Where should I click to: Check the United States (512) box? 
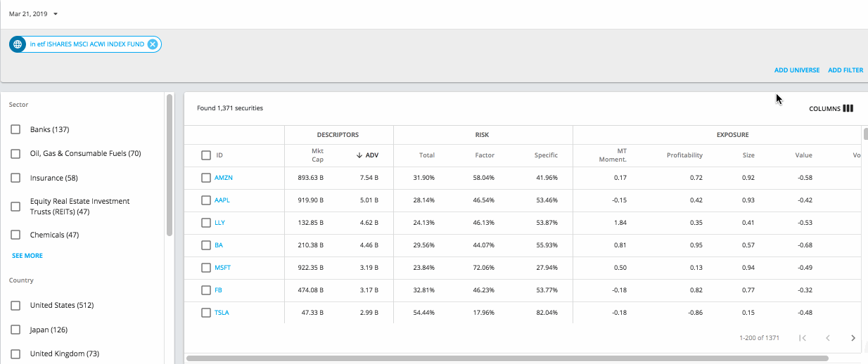tap(15, 305)
